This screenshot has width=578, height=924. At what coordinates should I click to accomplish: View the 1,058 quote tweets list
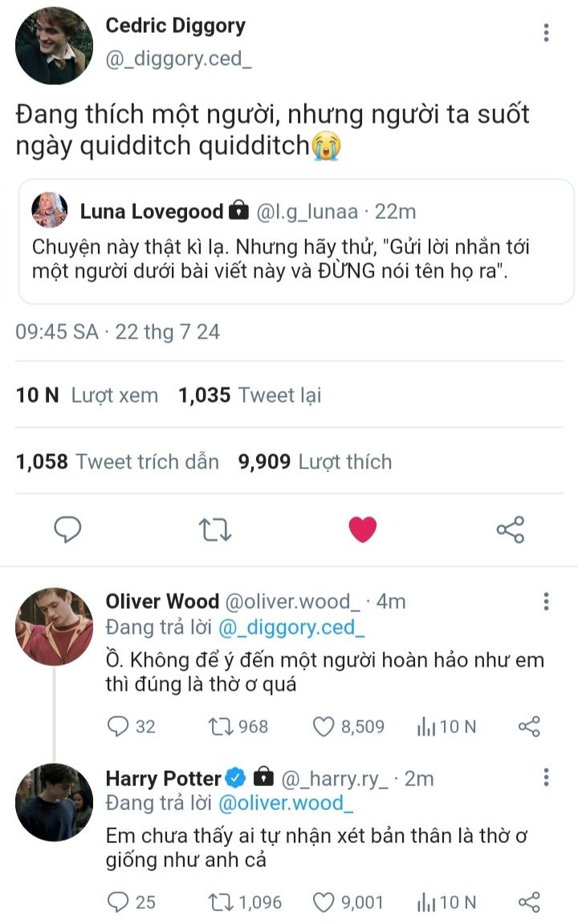click(118, 462)
